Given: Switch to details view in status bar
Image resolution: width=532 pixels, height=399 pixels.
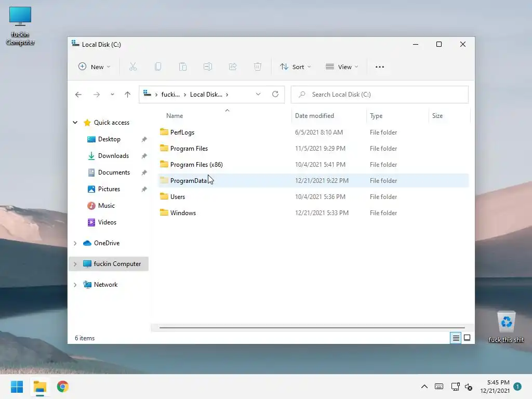Looking at the screenshot, I should (x=456, y=338).
